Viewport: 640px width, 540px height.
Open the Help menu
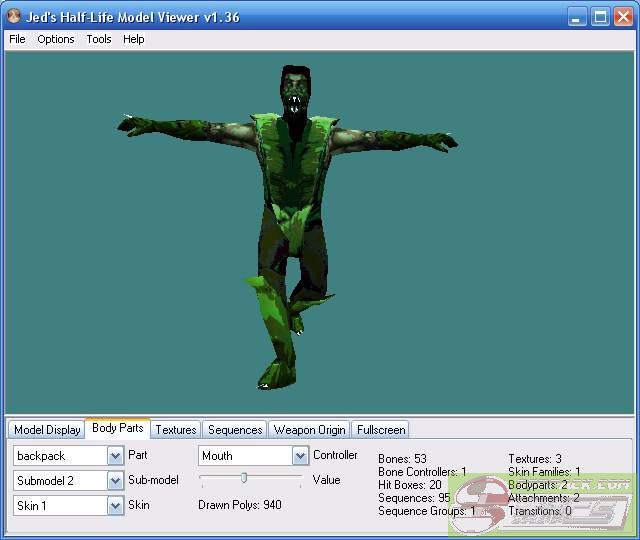pos(134,39)
